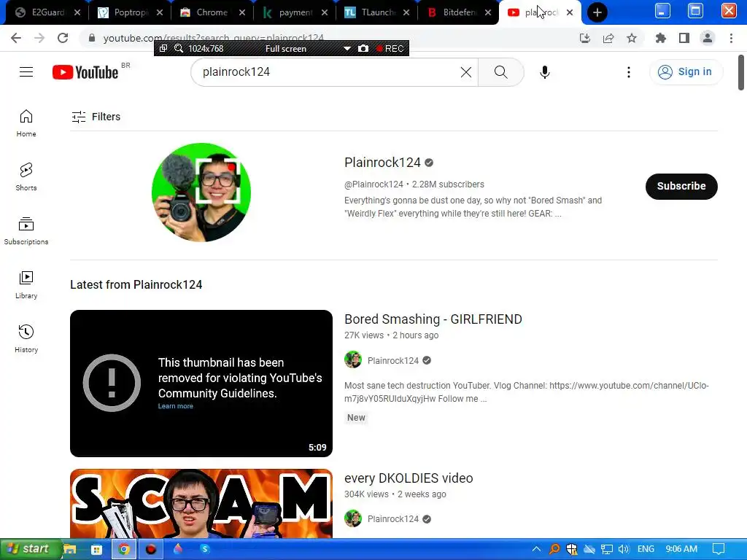The height and width of the screenshot is (560, 747).
Task: Clear the search box with the X icon
Action: pos(466,72)
